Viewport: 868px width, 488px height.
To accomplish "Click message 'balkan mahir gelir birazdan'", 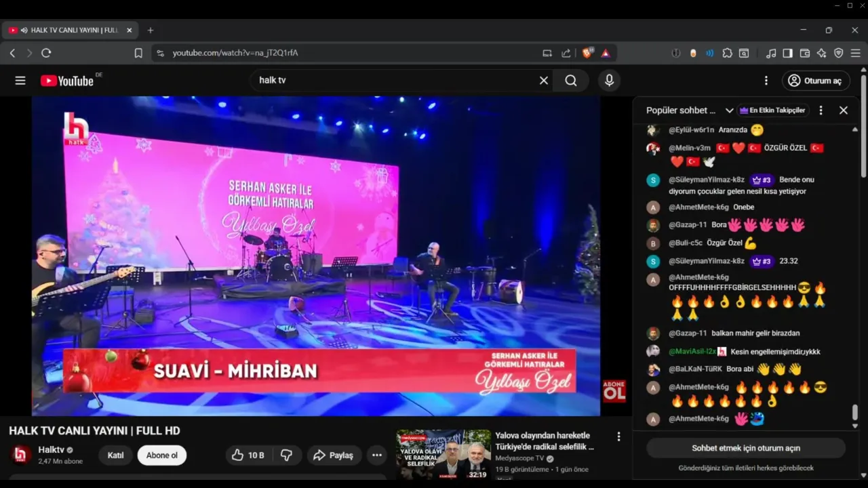I will [x=755, y=333].
